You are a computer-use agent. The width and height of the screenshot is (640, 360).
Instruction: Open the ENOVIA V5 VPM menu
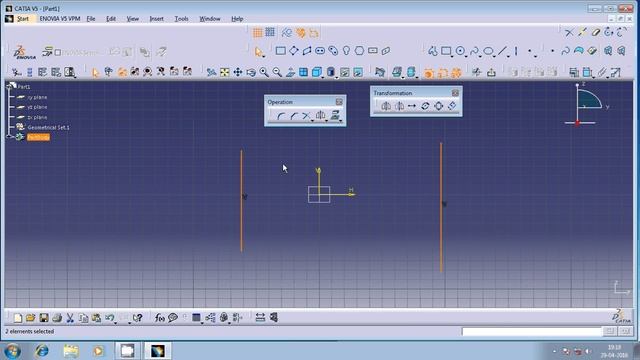coord(60,19)
